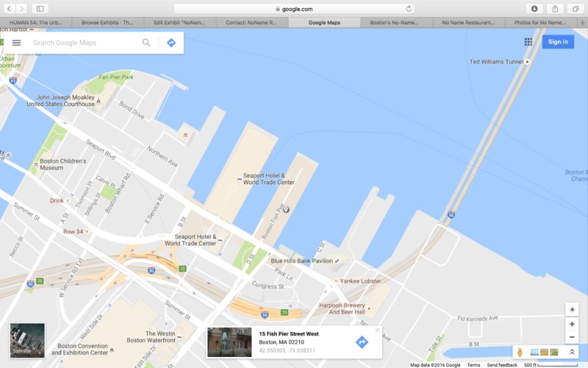Reload the page in address bar

[x=409, y=9]
